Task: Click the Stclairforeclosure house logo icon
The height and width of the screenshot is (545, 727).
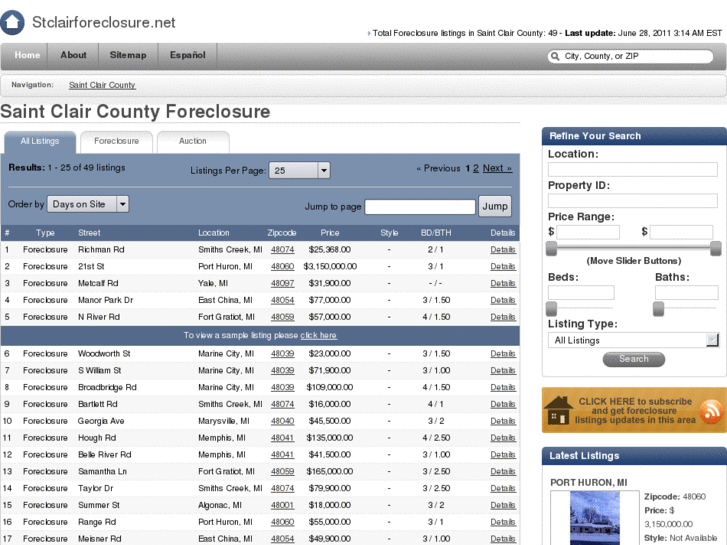Action: pyautogui.click(x=12, y=22)
